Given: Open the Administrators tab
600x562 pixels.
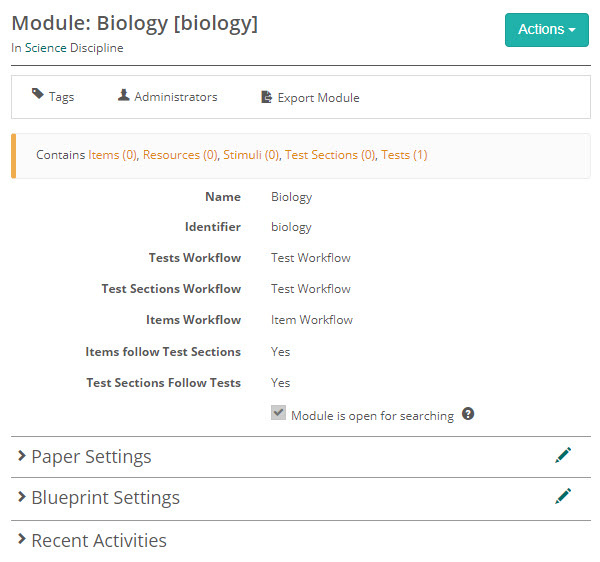Looking at the screenshot, I should 175,97.
